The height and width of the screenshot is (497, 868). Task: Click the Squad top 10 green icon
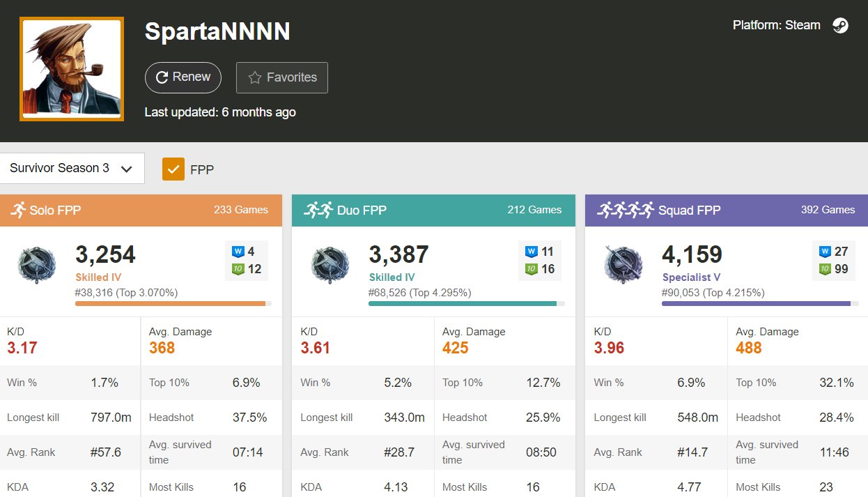coord(825,269)
